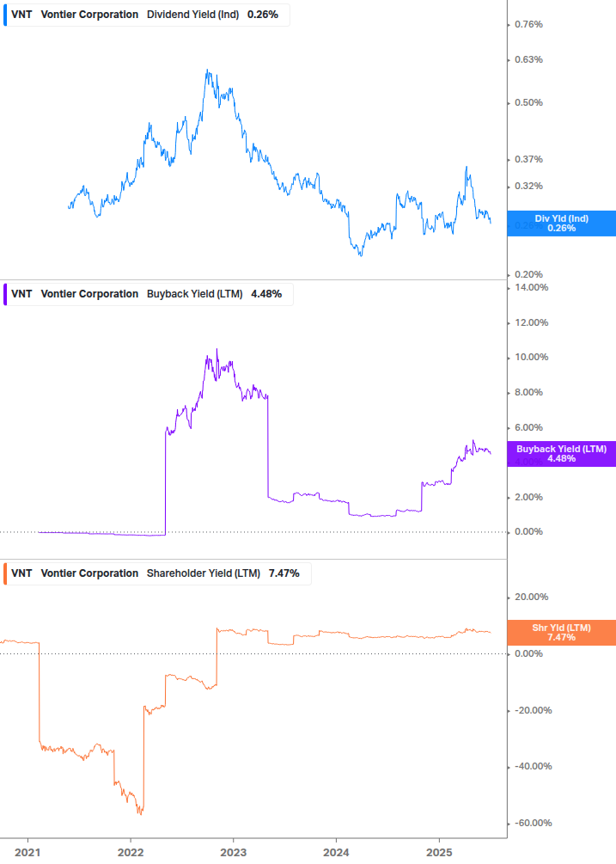The width and height of the screenshot is (616, 864).
Task: Click the 20.00% shareholder yield axis label
Action: [531, 597]
